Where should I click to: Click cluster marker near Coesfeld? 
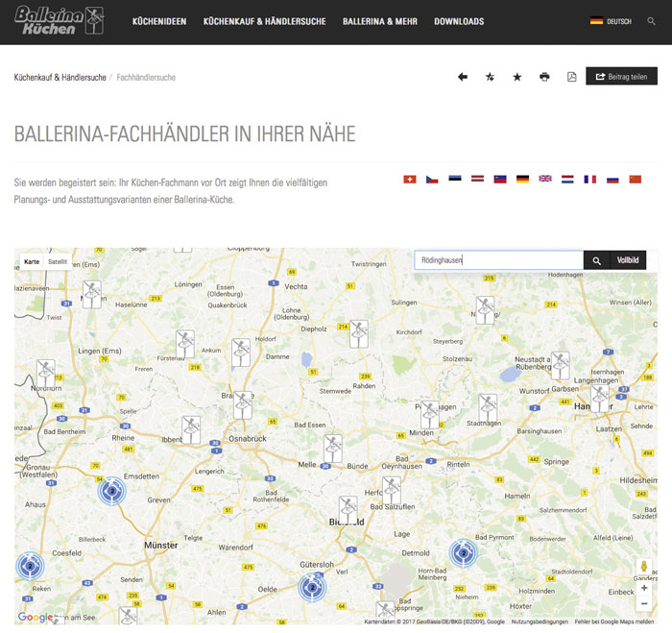(30, 566)
